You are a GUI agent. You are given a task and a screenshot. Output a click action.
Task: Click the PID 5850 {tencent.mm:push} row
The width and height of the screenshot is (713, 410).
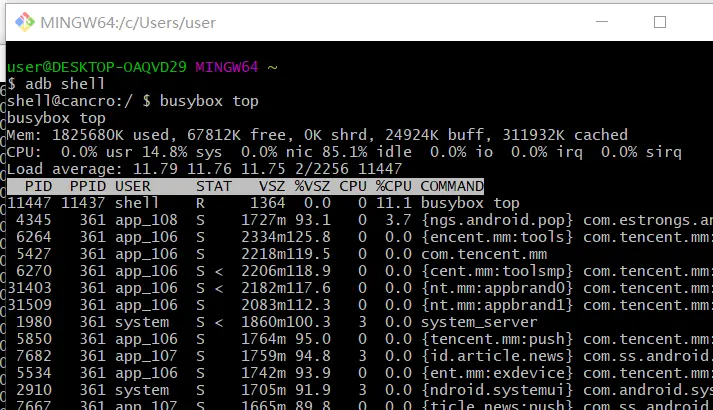360,339
